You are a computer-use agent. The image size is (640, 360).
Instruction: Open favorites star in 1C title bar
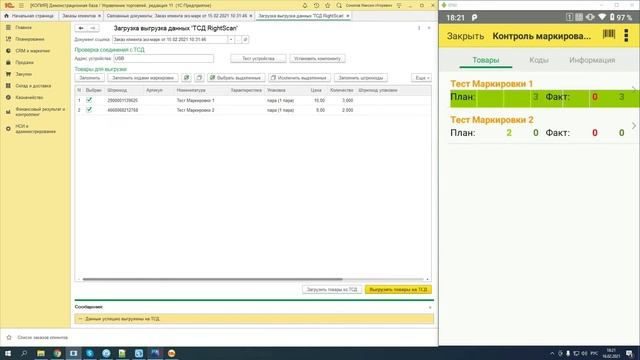point(327,5)
